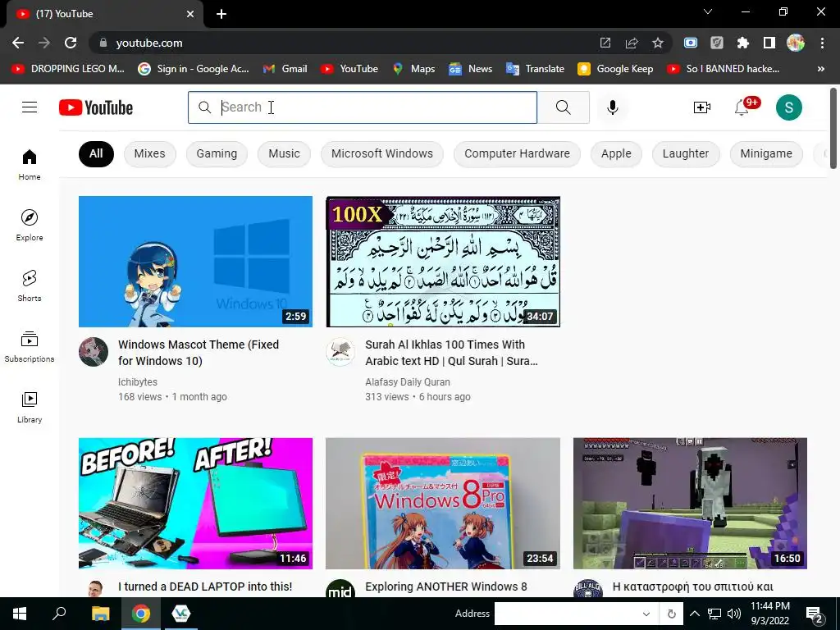
Task: Click the Chrome profile avatar in toolbar
Action: [x=796, y=43]
